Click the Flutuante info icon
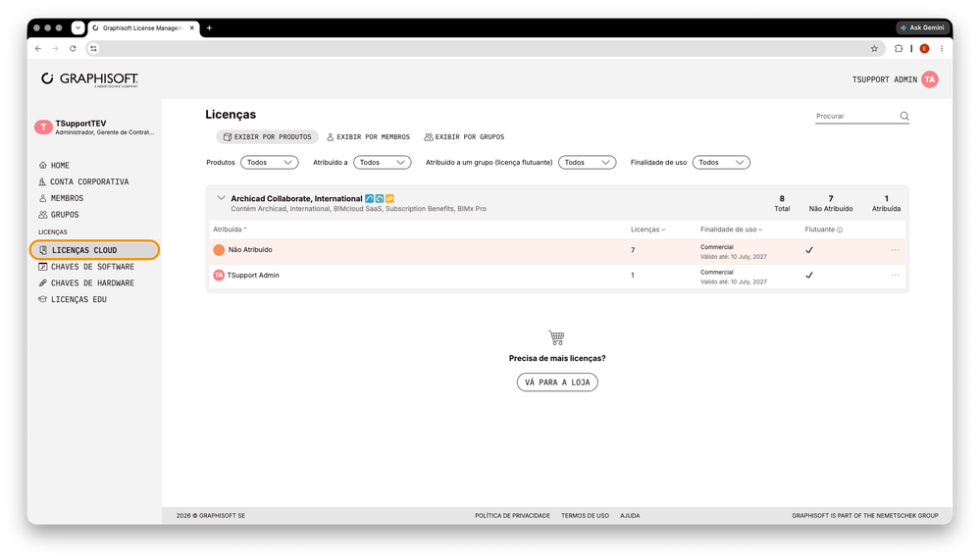 (x=840, y=230)
